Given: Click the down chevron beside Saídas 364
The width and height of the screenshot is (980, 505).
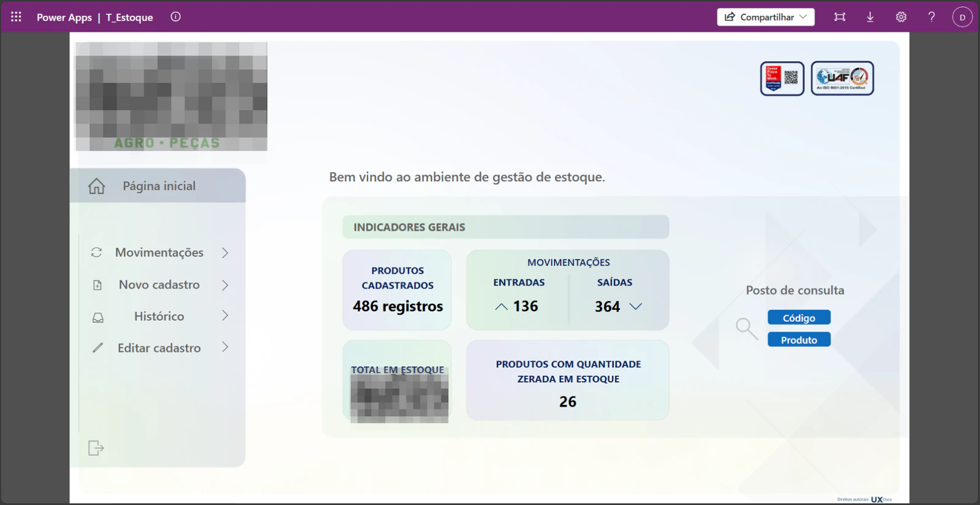Looking at the screenshot, I should pyautogui.click(x=636, y=307).
